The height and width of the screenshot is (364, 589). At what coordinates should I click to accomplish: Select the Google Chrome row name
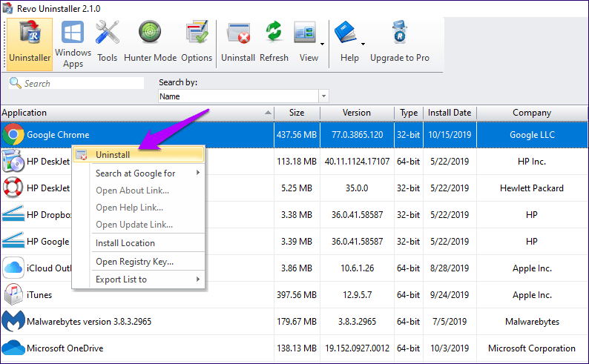(58, 135)
